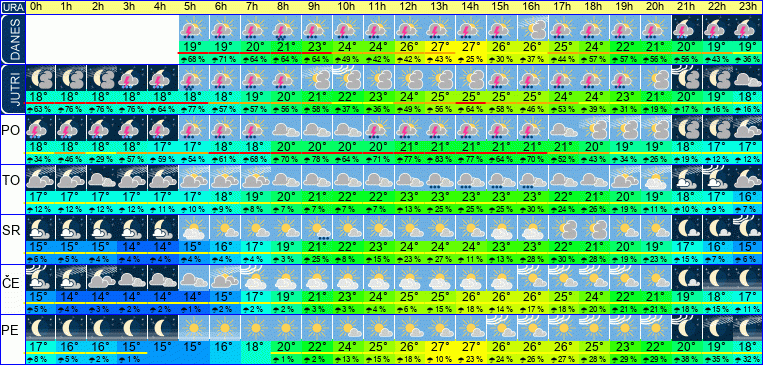Click Wednesday 9h sun with showers icon
Screen dimensions: 763x365
(x=316, y=227)
